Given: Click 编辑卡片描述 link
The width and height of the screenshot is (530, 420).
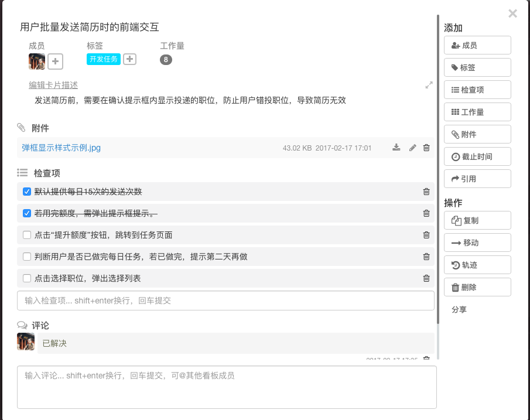Looking at the screenshot, I should coord(53,85).
